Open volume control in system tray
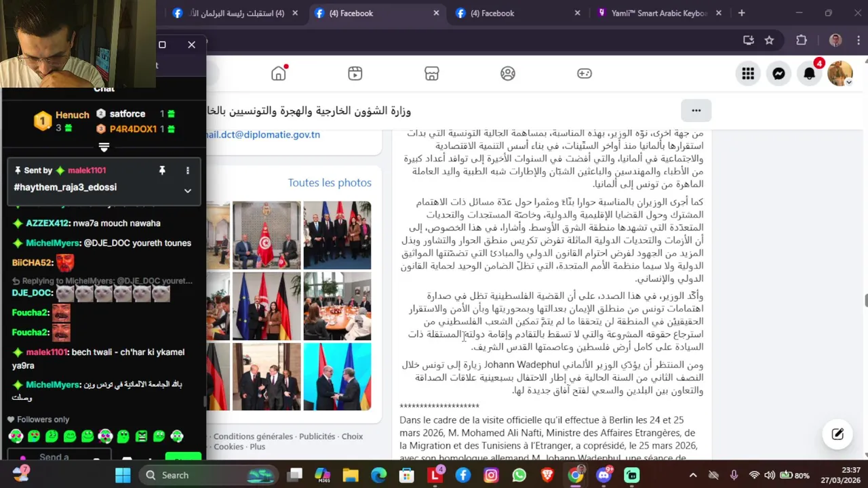This screenshot has height=488, width=868. 771,475
